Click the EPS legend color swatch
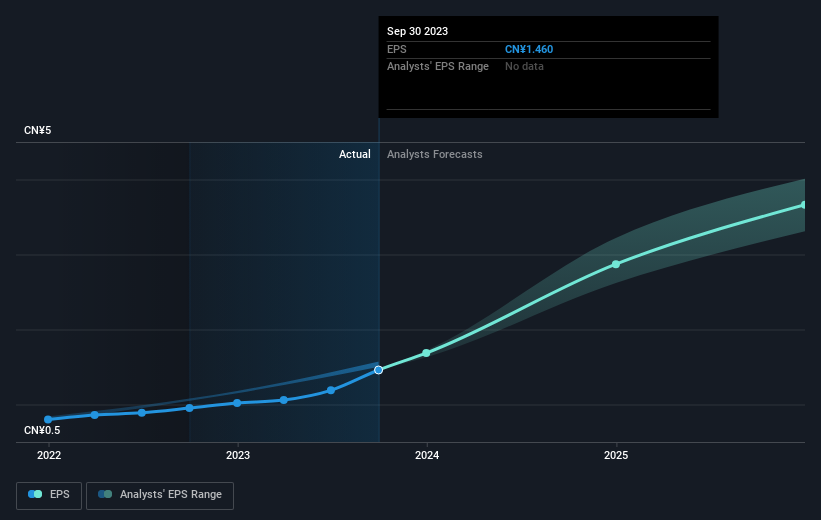Image resolution: width=821 pixels, height=520 pixels. (x=35, y=494)
